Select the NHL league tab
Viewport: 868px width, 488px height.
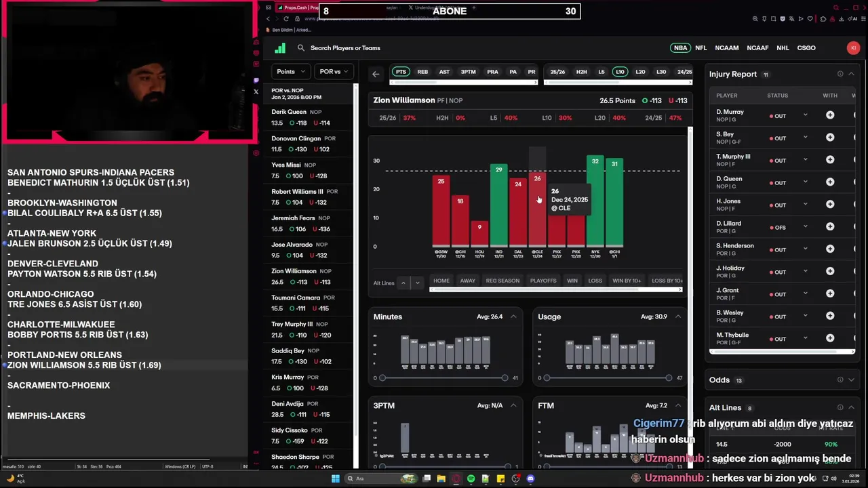tap(783, 48)
